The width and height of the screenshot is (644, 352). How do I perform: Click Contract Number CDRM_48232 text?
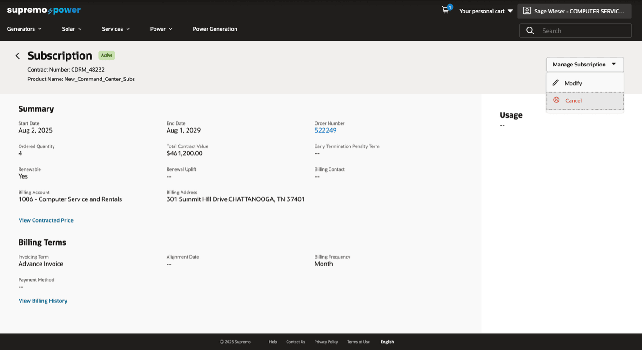click(66, 70)
